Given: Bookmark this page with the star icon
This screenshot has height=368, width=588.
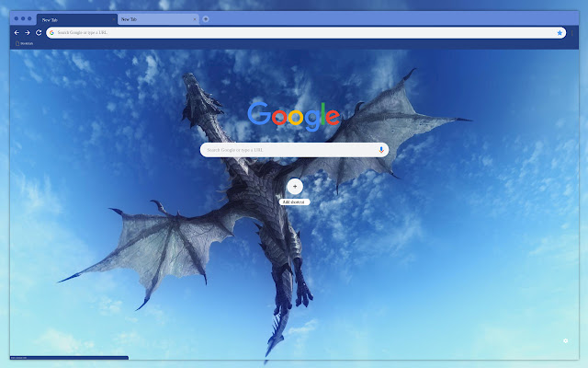Looking at the screenshot, I should pyautogui.click(x=560, y=33).
